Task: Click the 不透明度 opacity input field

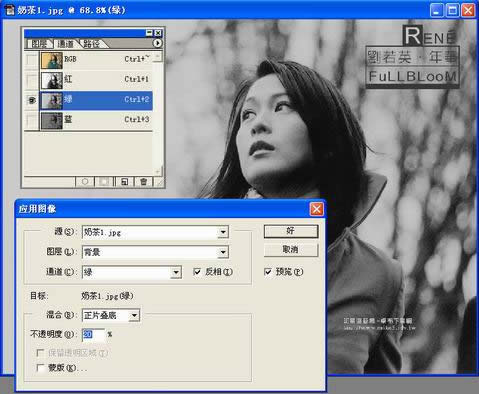Action: [x=93, y=334]
